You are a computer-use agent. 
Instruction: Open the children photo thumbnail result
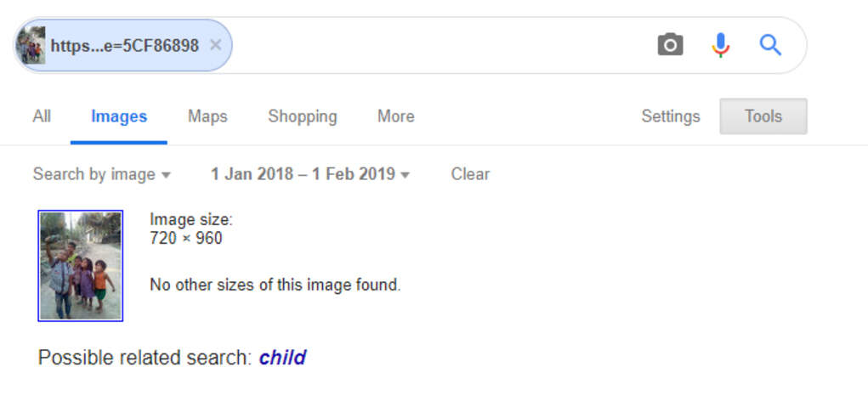(80, 265)
